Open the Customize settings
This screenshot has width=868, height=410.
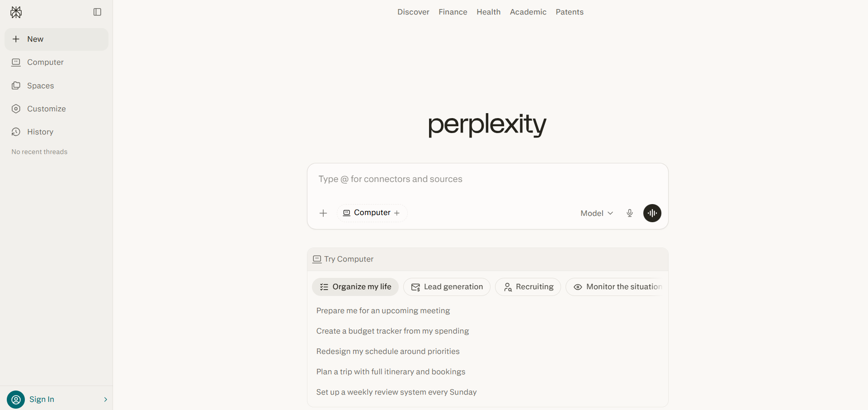46,109
